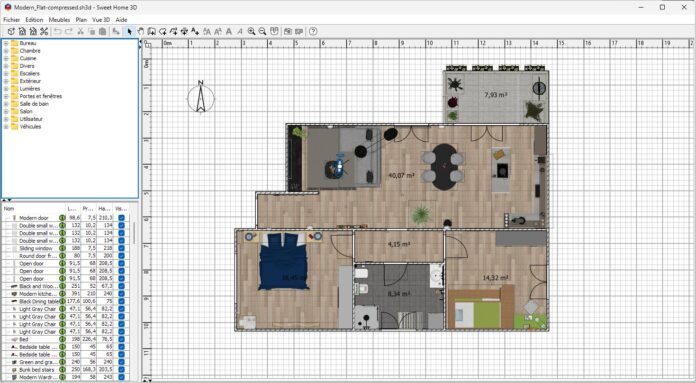Viewport: 696px width, 383px height.
Task: Expand the Bureau catalog folder
Action: pos(6,43)
